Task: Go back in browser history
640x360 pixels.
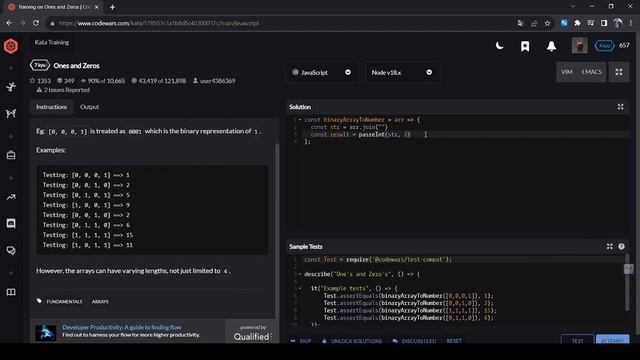Action: pyautogui.click(x=9, y=23)
